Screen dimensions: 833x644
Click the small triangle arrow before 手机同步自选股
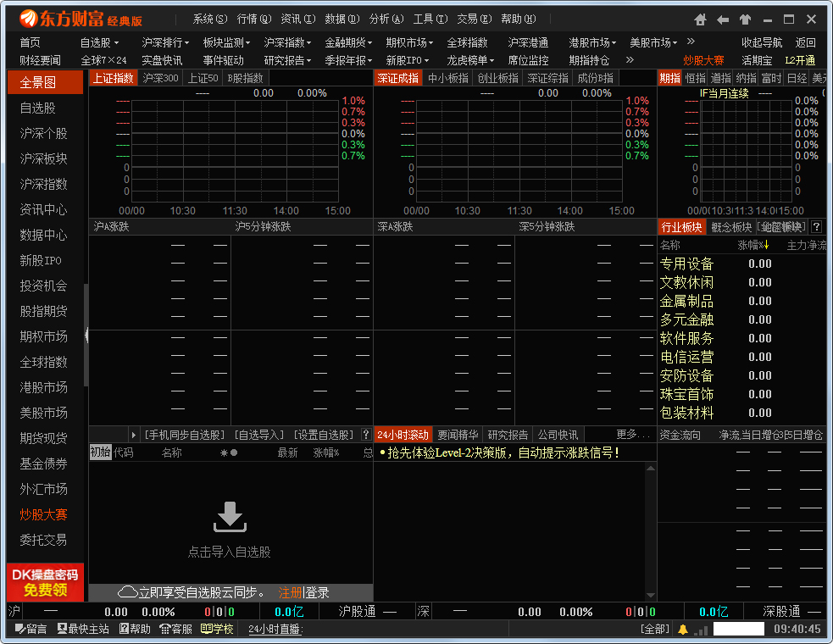click(133, 435)
